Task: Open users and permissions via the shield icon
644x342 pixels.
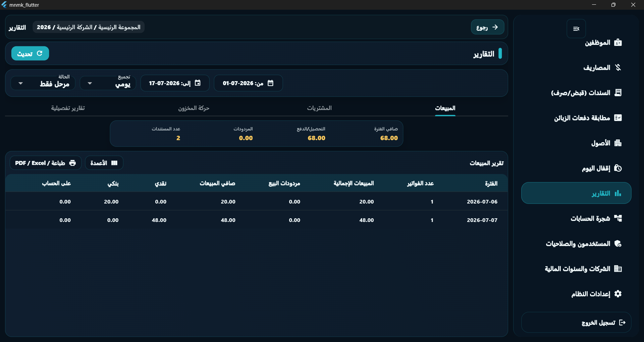Action: [x=618, y=244]
